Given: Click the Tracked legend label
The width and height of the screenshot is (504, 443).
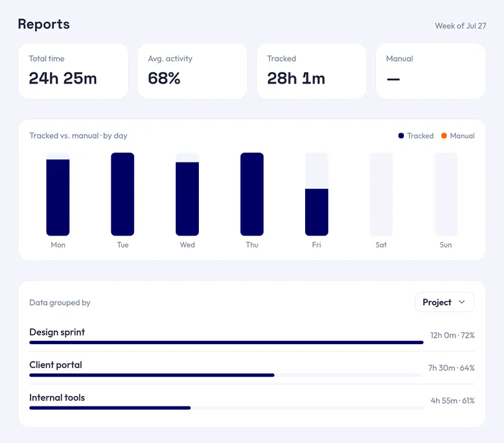Looking at the screenshot, I should click(420, 136).
